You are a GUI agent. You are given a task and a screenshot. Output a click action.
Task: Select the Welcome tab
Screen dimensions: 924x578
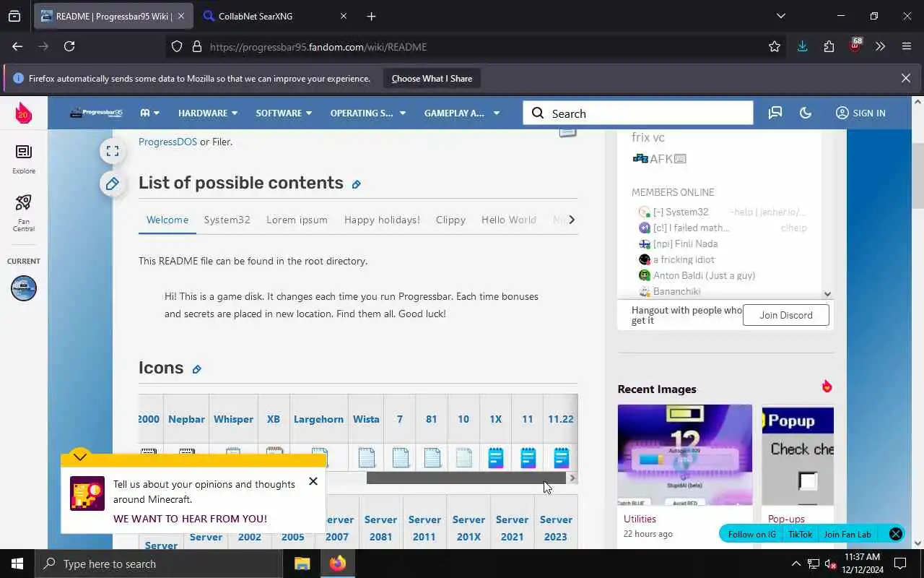point(167,220)
